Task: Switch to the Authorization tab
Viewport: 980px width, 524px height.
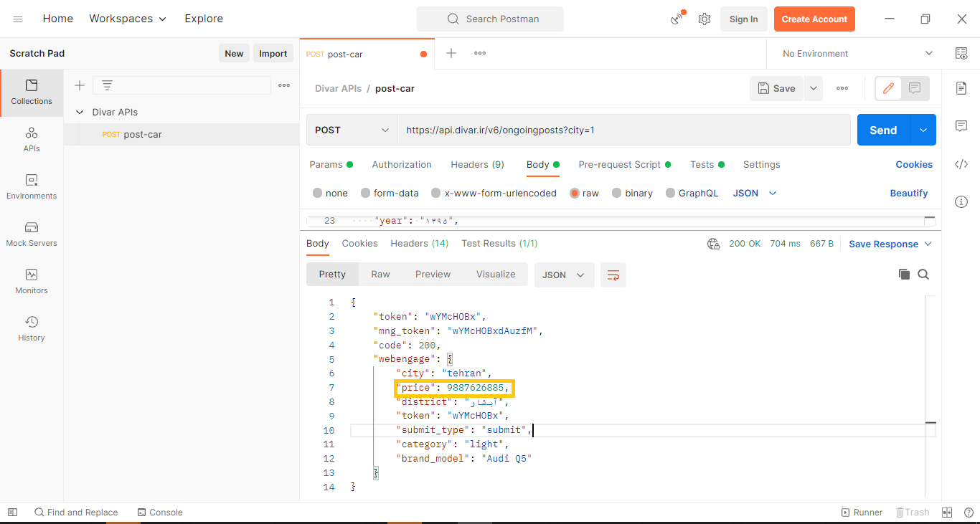Action: [x=402, y=164]
